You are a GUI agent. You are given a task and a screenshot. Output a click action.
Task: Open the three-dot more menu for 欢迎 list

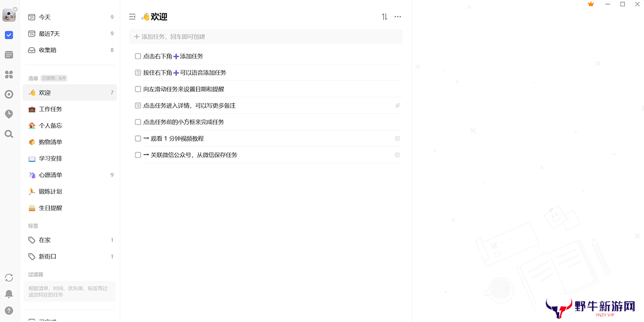point(398,17)
